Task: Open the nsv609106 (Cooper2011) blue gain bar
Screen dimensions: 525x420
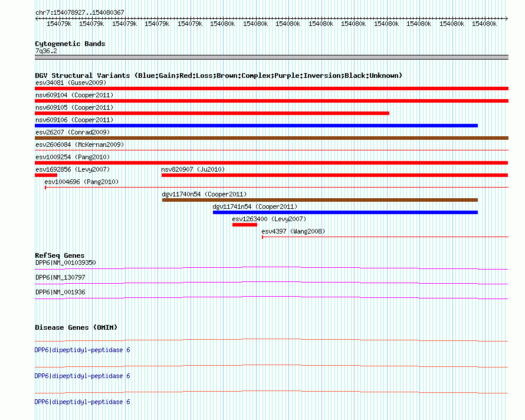Action: (256, 126)
